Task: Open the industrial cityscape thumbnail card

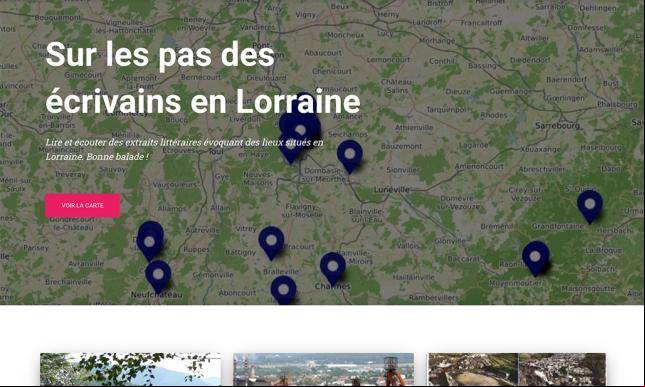Action: pos(323,369)
